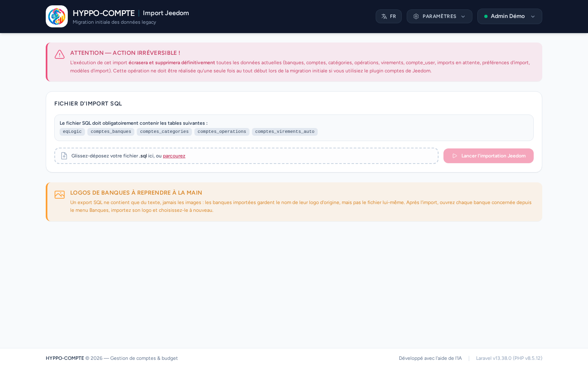Click the green status dot near Admin Démo
588x368 pixels.
click(486, 16)
